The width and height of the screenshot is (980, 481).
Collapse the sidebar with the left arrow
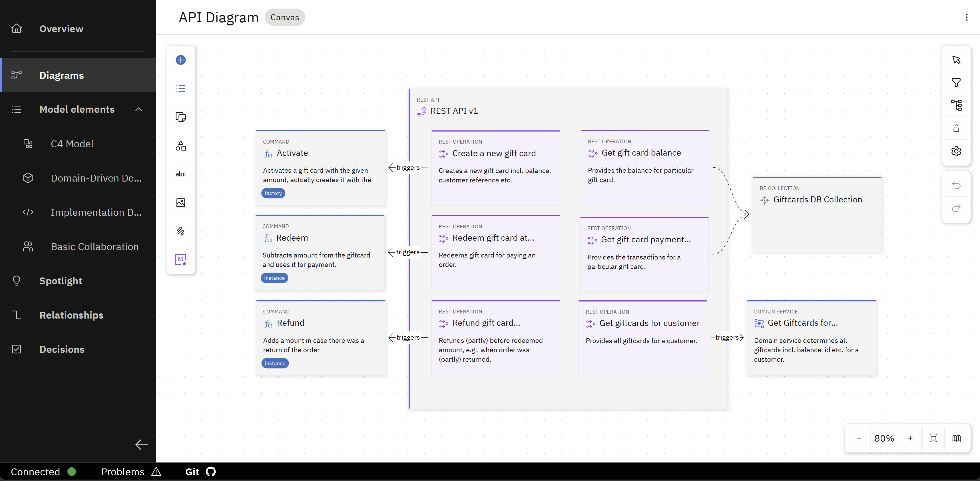tap(142, 445)
